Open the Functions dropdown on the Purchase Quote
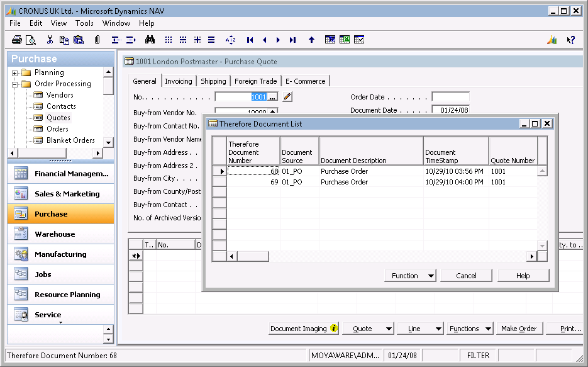Screen dimensions: 588x367 (x=470, y=329)
